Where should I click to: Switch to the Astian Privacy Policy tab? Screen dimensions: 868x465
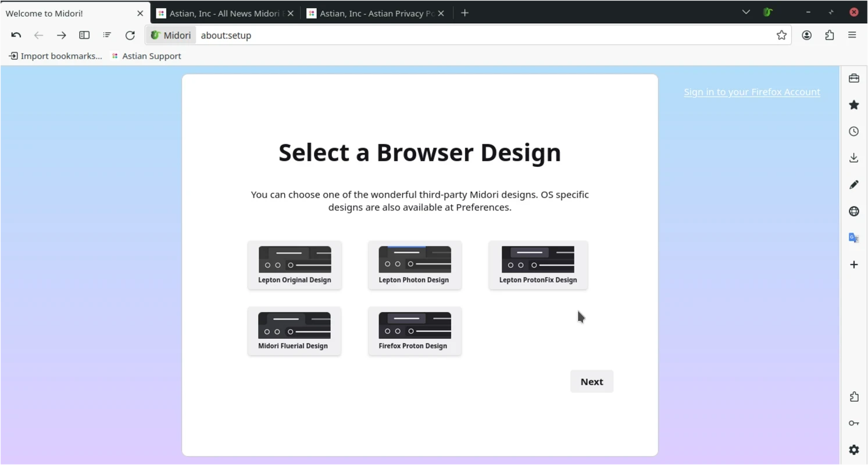376,13
